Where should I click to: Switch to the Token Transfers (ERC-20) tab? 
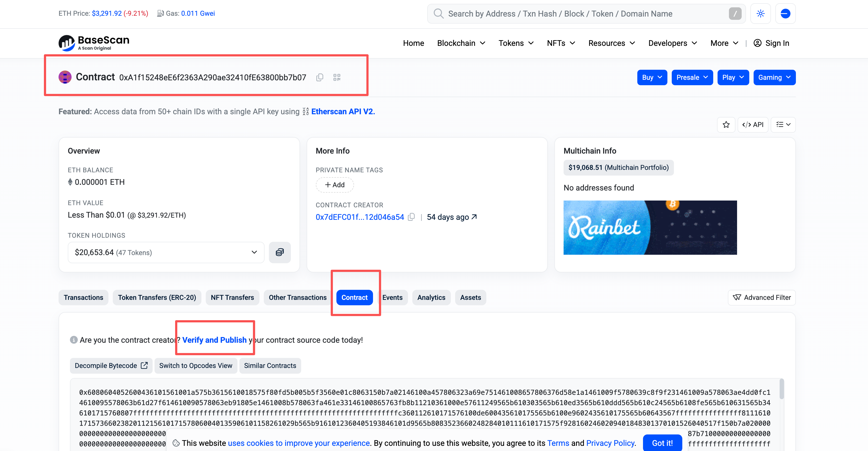pyautogui.click(x=157, y=297)
